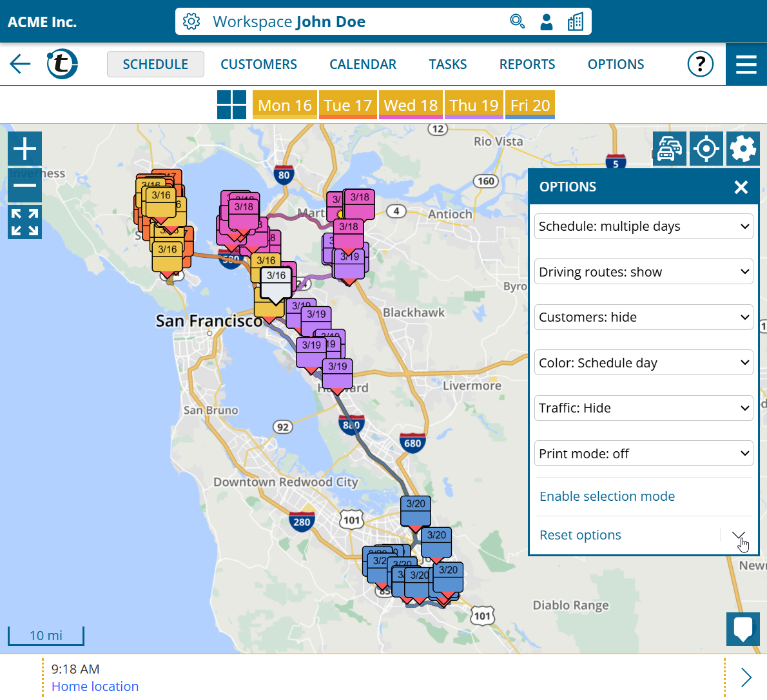Switch to the Customers tab
The height and width of the screenshot is (700, 767).
[x=258, y=64]
